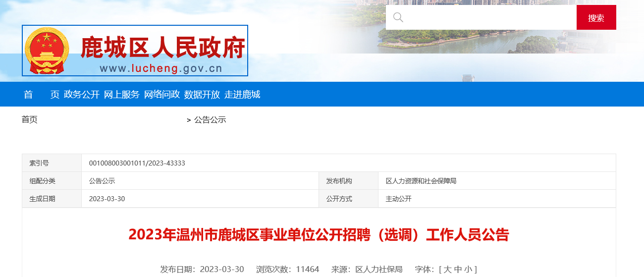Screen dimensions: 644x277
Task: Select 网络问政 in the navigation bar
Action: [x=162, y=95]
